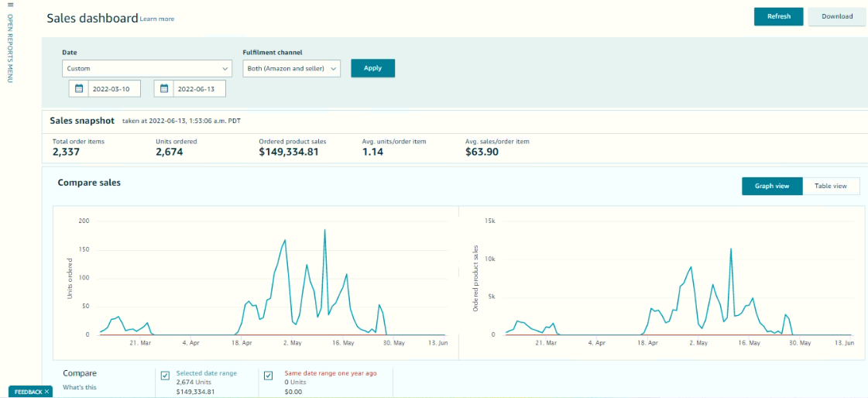Viewport: 868px width, 398px height.
Task: Open the Fulfilment channel dropdown
Action: 292,69
